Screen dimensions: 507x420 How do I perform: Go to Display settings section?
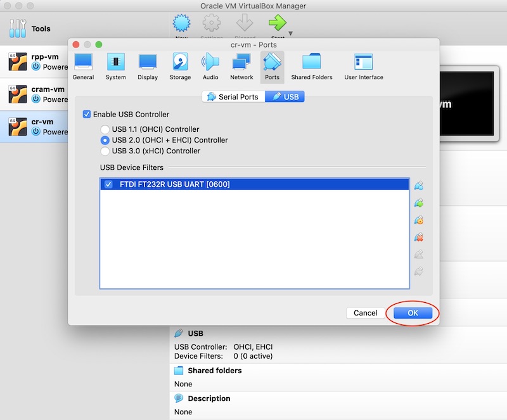(148, 67)
